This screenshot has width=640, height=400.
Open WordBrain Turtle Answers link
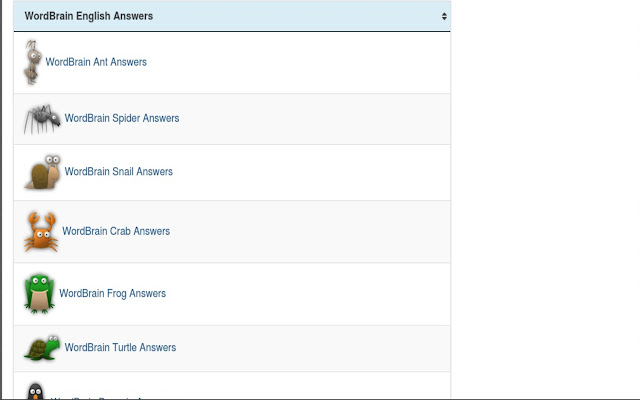coord(120,347)
